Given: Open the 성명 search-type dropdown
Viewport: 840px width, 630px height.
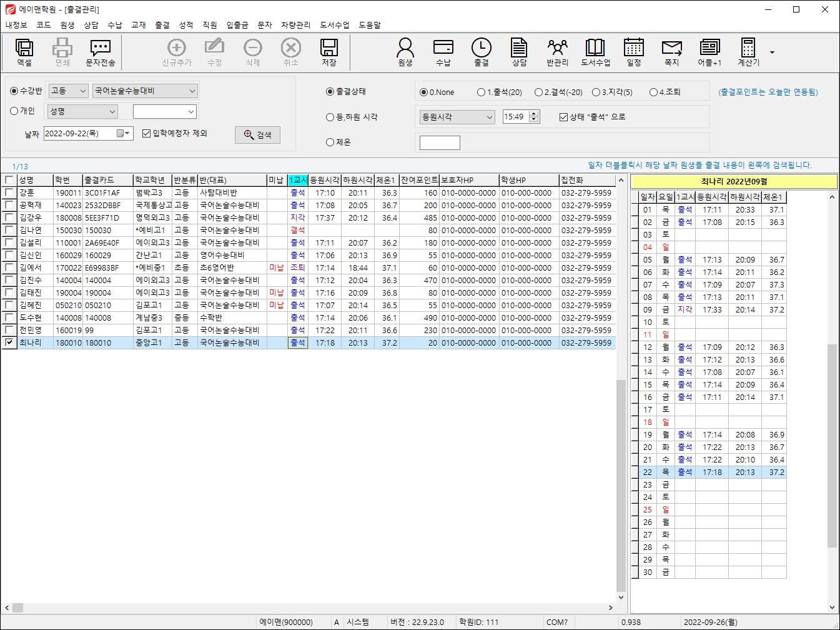Looking at the screenshot, I should [x=82, y=111].
